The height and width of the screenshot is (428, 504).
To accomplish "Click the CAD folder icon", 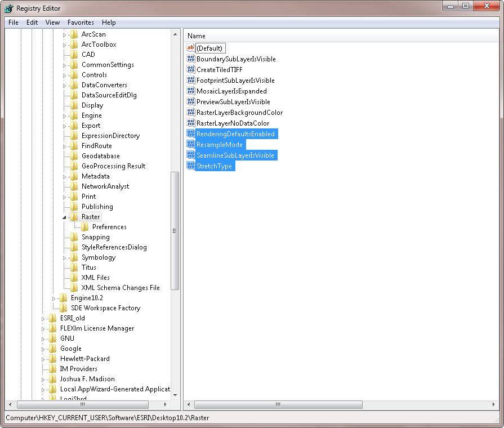I will [74, 54].
